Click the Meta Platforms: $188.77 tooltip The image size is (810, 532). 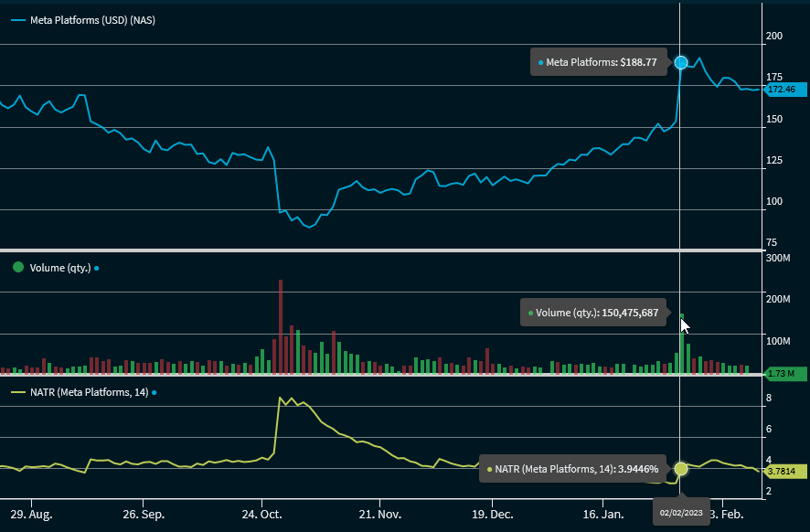pos(598,62)
